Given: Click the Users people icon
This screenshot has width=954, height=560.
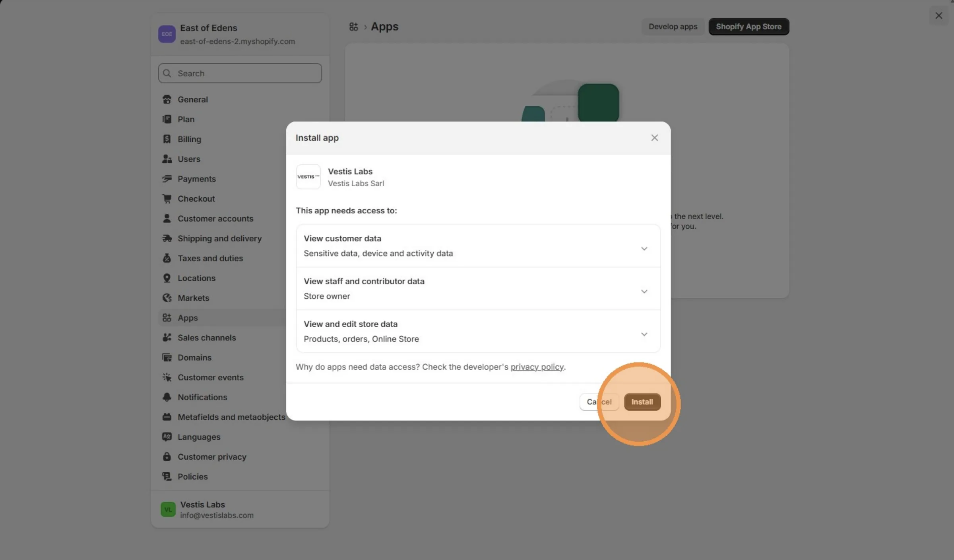Looking at the screenshot, I should [167, 159].
